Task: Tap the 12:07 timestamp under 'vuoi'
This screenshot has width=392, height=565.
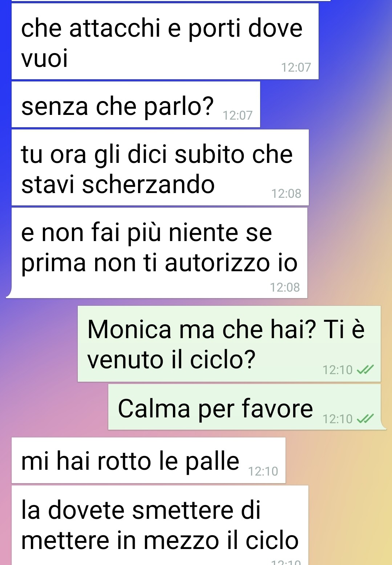Action: 296,68
